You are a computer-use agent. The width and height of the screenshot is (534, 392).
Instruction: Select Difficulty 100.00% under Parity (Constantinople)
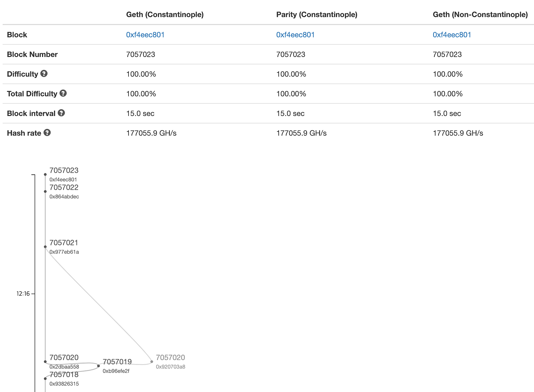click(x=291, y=74)
